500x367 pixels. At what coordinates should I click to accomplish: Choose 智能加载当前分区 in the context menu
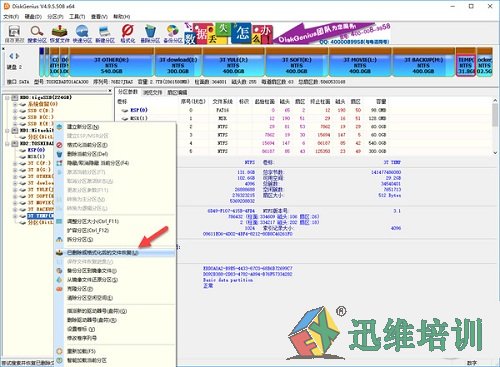tap(115, 360)
